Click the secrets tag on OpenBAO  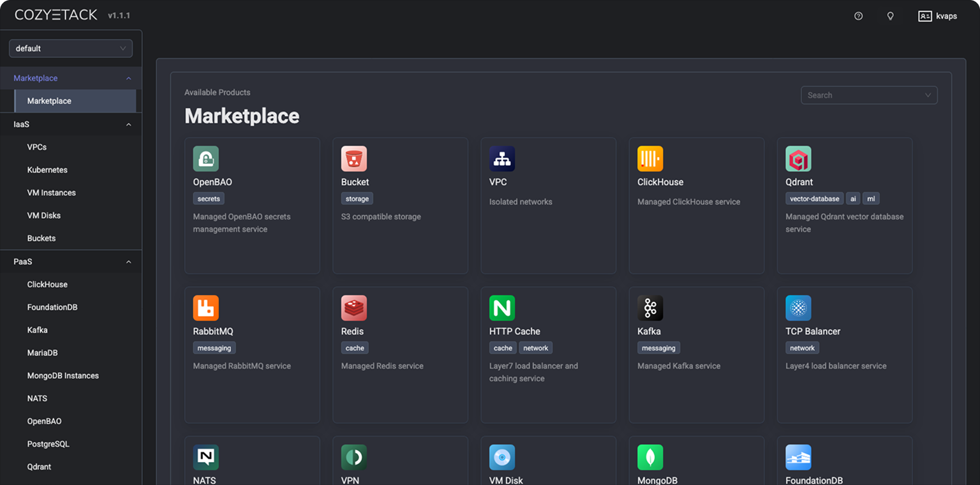pyautogui.click(x=209, y=198)
